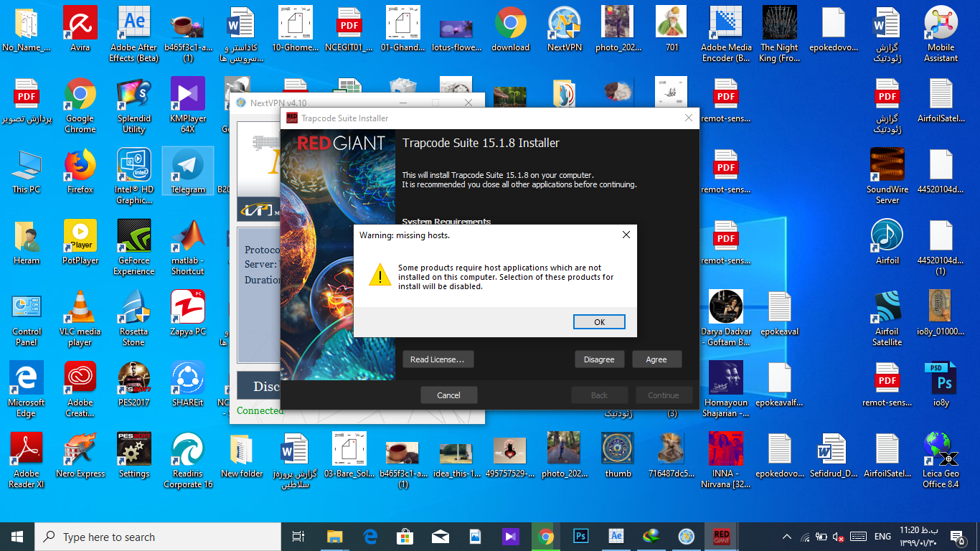Select The Night King desktop file

click(x=780, y=34)
